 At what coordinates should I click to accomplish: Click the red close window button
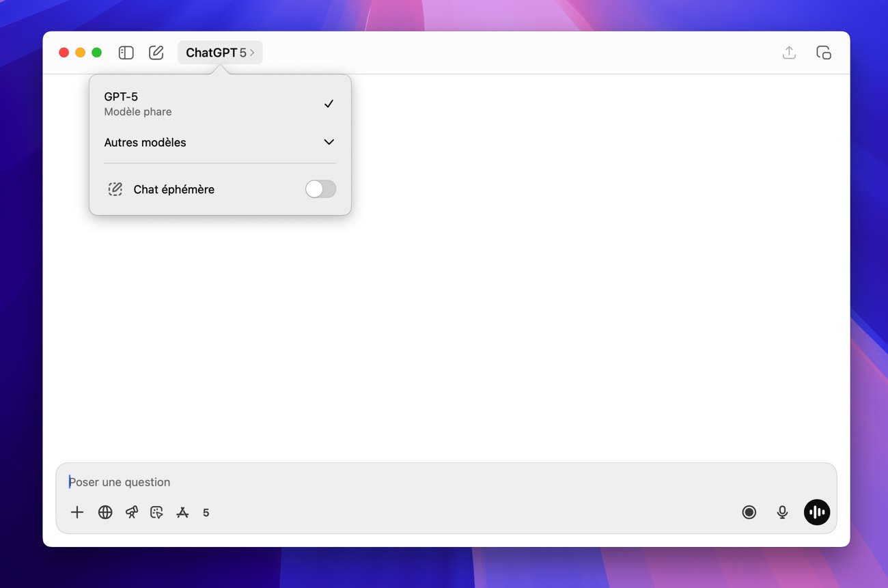pyautogui.click(x=64, y=53)
